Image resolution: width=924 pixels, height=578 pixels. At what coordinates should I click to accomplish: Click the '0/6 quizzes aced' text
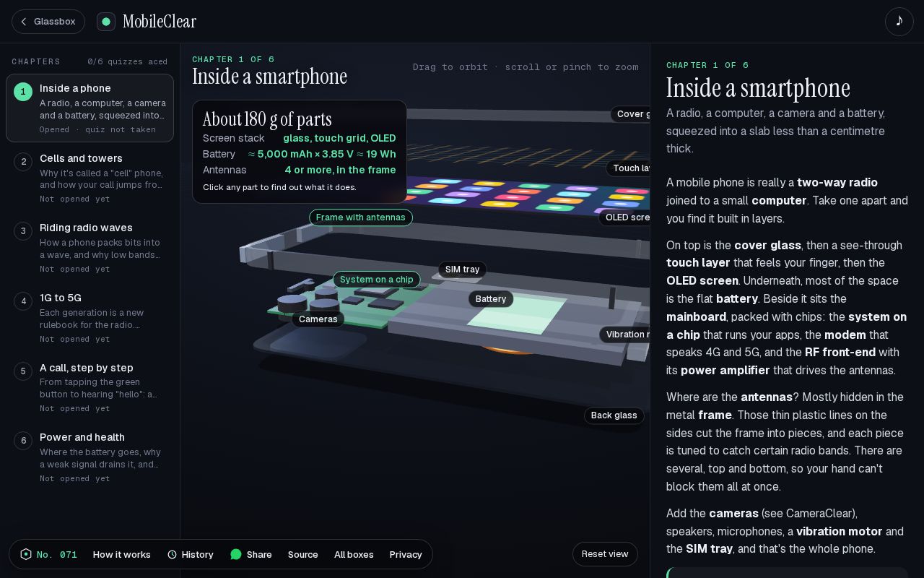128,62
